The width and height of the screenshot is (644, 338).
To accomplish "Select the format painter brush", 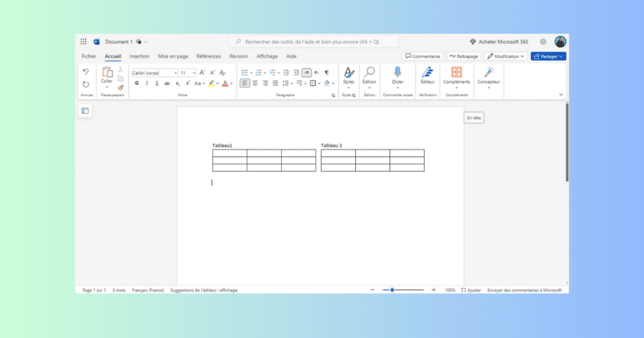I will coord(120,87).
